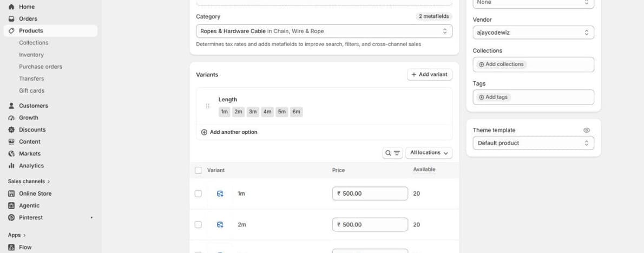The image size is (644, 253).
Task: Click the Orders inbox icon
Action: point(11,18)
